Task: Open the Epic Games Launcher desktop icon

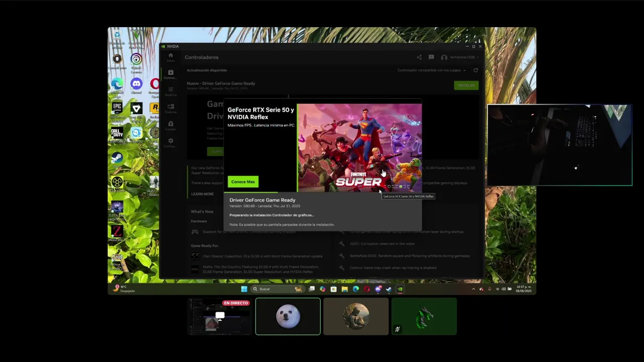Action: coord(117,111)
